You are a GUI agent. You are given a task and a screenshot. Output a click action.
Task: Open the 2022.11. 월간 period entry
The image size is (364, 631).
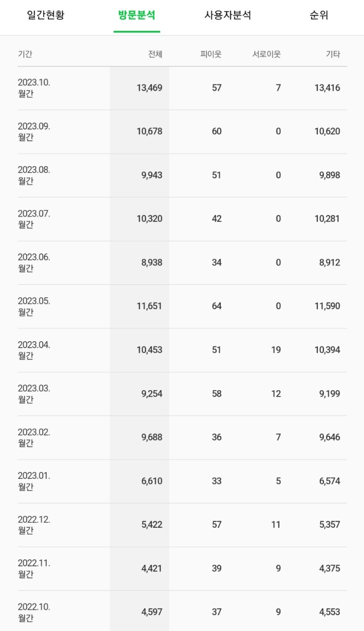point(34,568)
